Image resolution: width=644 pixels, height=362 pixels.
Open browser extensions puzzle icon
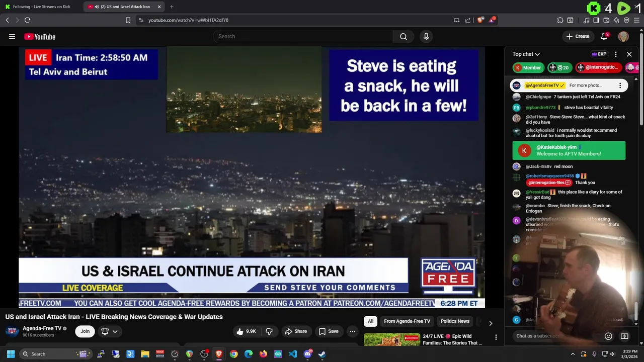point(560,20)
